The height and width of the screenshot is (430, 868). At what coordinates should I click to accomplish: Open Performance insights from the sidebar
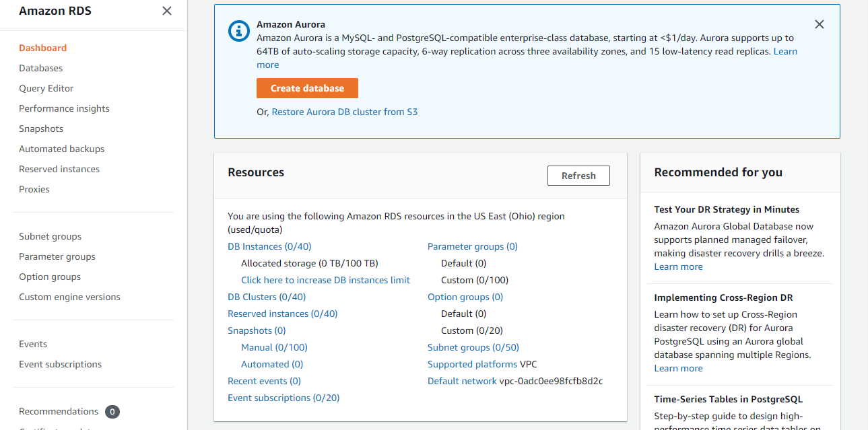64,108
